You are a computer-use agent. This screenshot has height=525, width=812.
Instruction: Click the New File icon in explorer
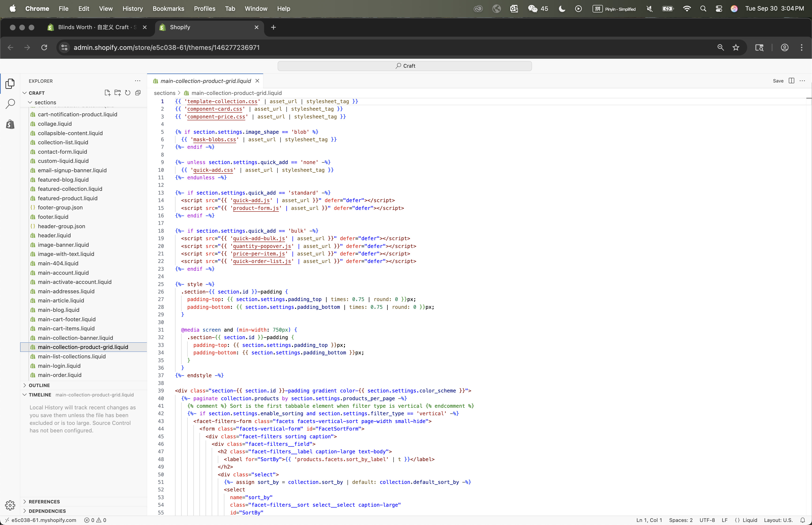click(x=107, y=93)
